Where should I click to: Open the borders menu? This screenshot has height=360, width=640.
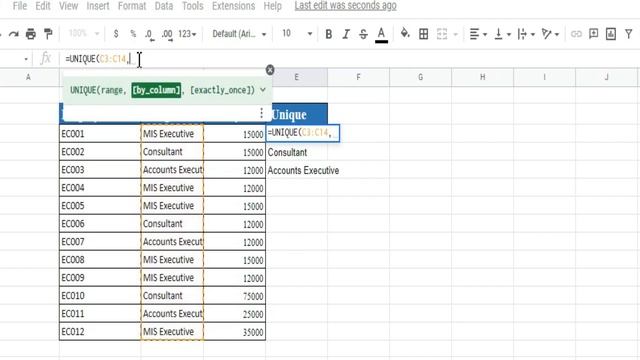click(424, 34)
